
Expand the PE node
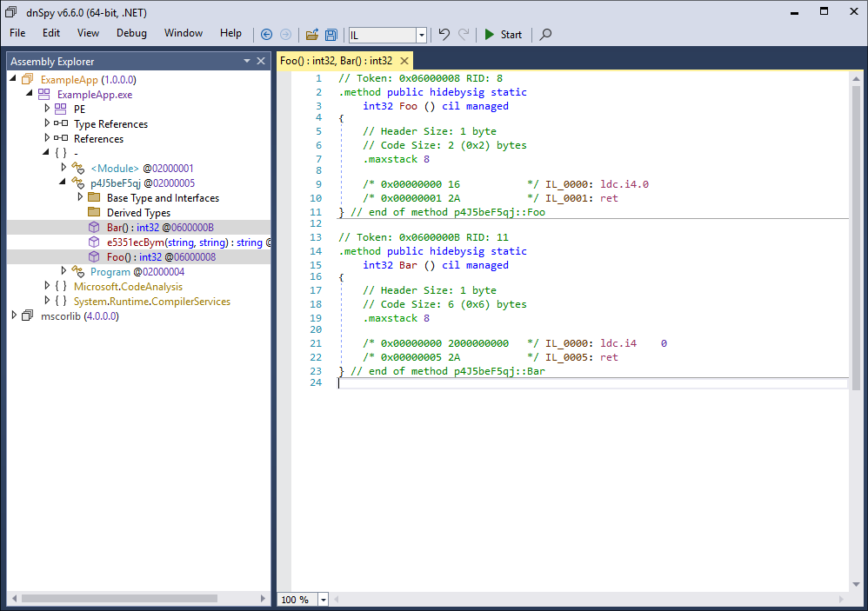coord(47,108)
